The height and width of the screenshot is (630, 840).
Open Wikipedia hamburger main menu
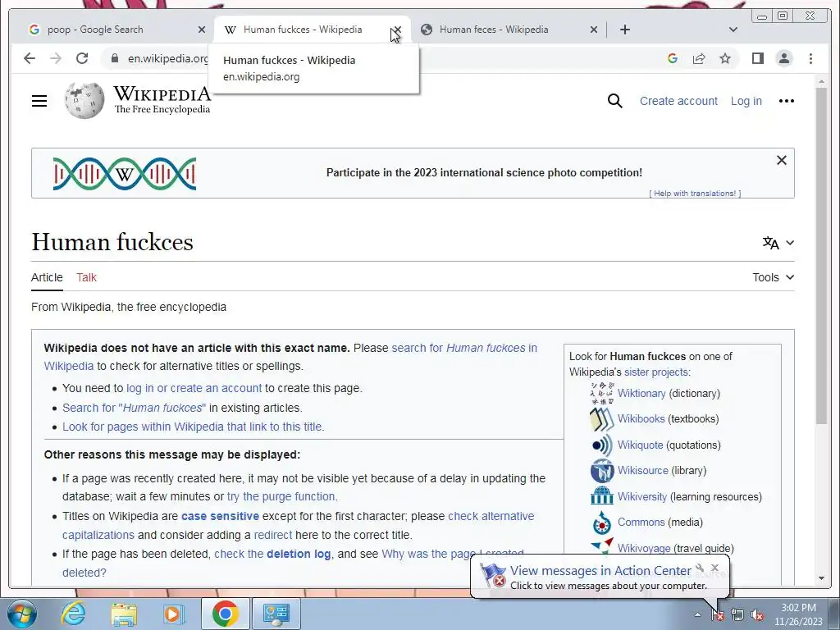pos(39,101)
